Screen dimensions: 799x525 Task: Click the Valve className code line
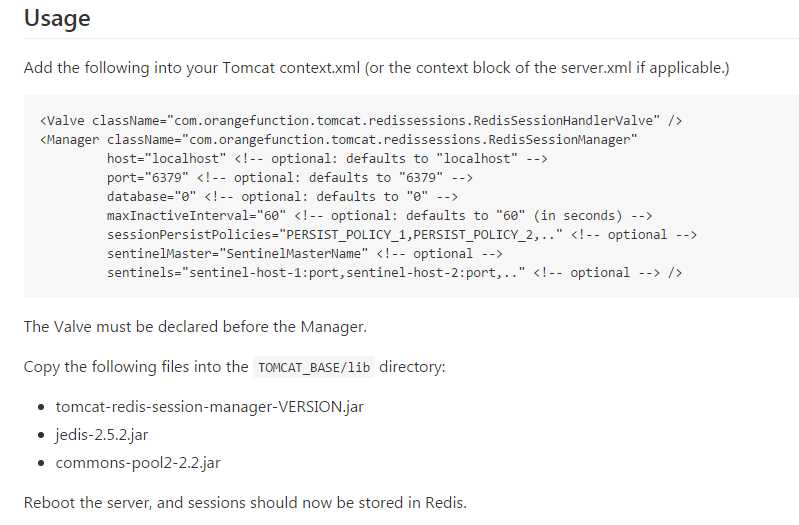tap(361, 121)
